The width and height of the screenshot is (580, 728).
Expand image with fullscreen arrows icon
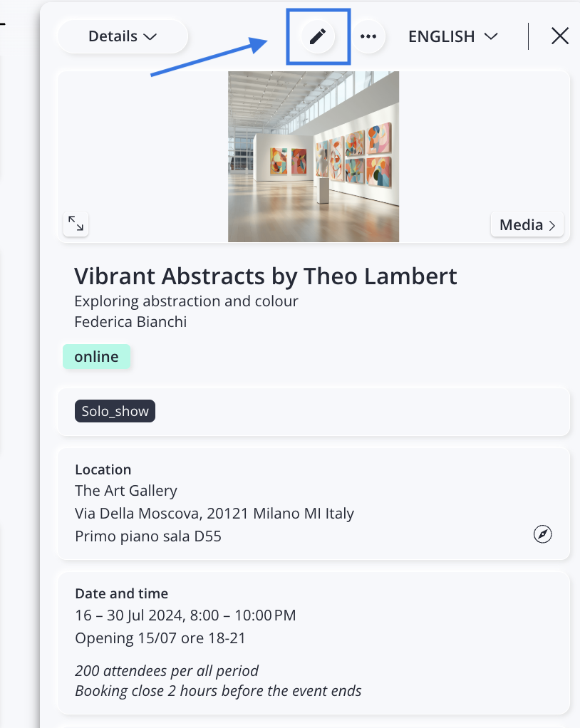pyautogui.click(x=76, y=224)
